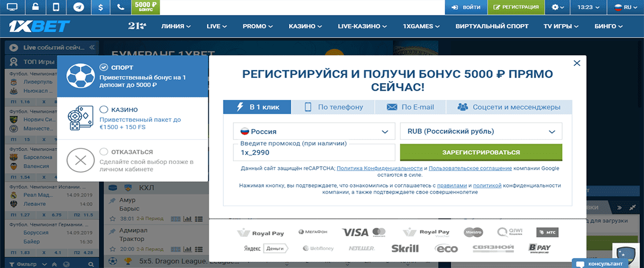
Task: Open the RU language selector
Action: (x=626, y=8)
